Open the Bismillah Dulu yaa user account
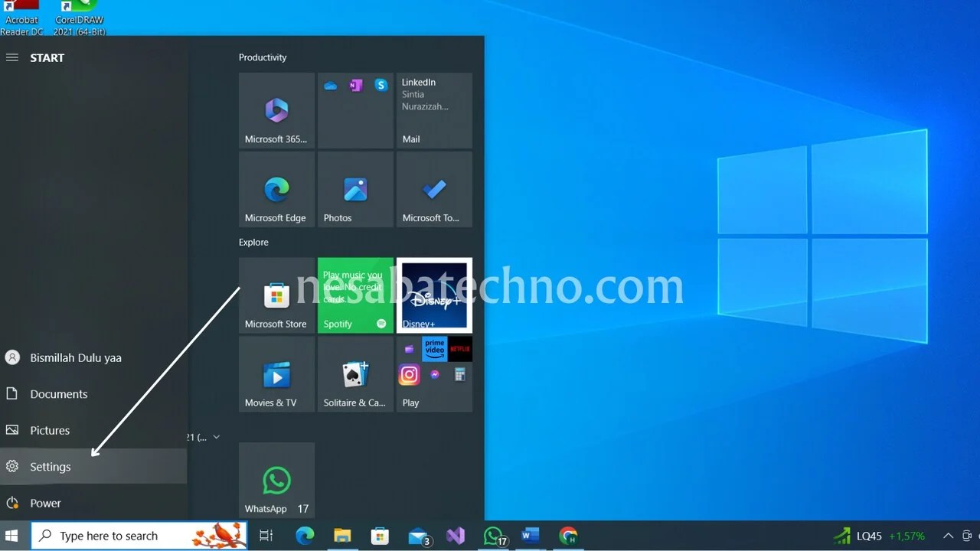 (93, 357)
